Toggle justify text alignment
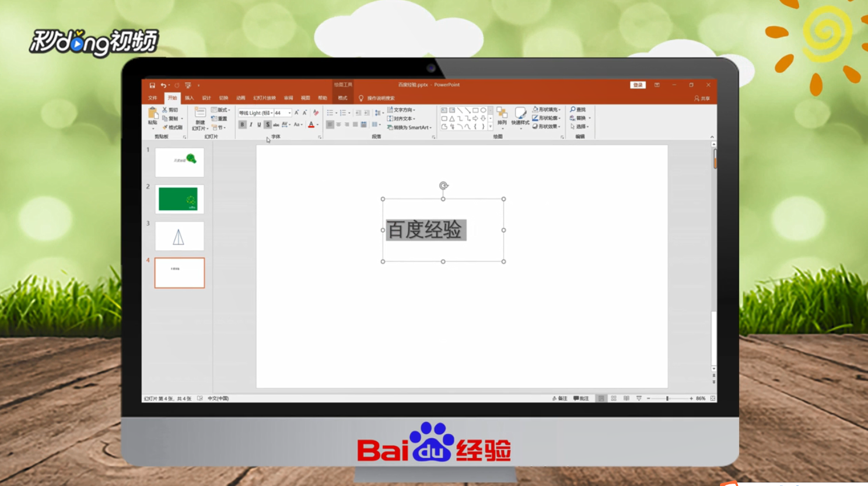868x486 pixels. point(355,125)
